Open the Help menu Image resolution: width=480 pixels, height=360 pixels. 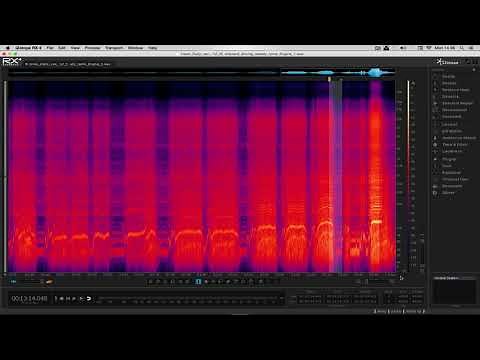coord(153,48)
